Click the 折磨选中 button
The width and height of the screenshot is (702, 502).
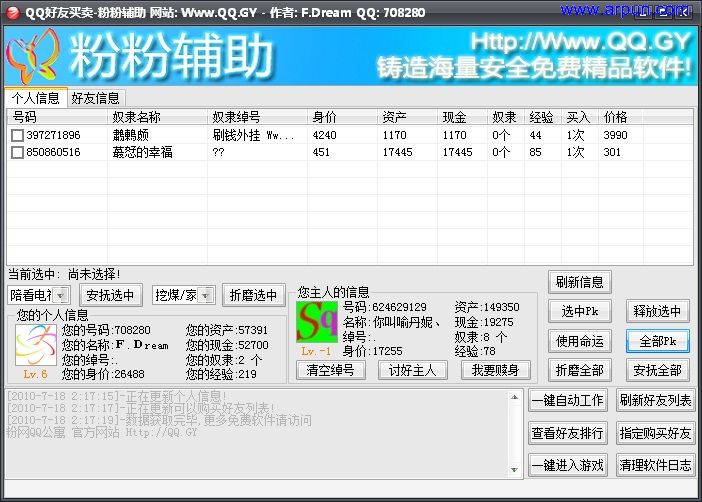253,296
